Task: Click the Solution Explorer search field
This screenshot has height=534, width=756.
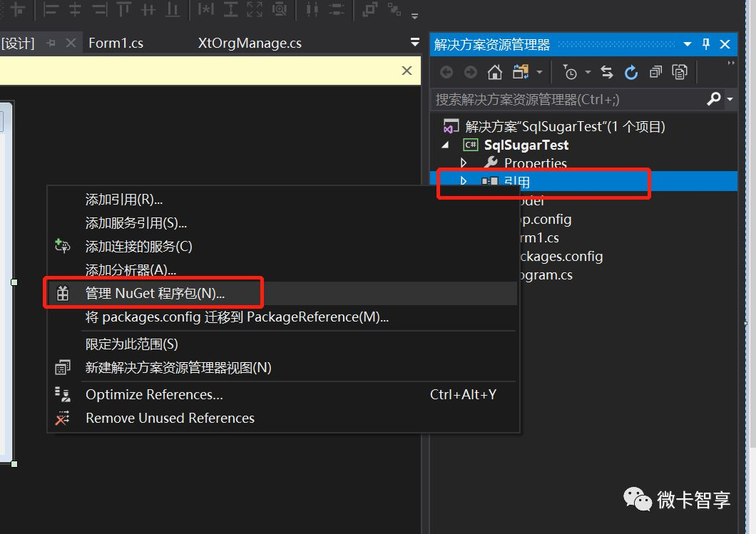Action: click(x=569, y=99)
